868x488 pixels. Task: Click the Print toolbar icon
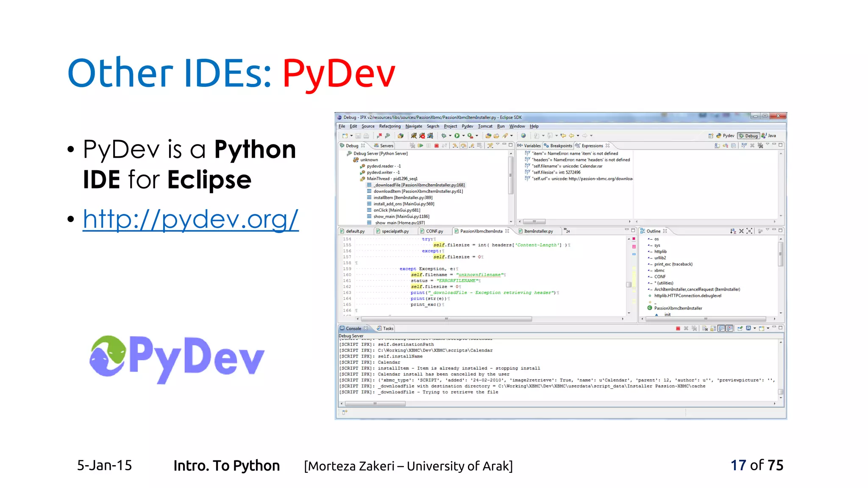(366, 136)
